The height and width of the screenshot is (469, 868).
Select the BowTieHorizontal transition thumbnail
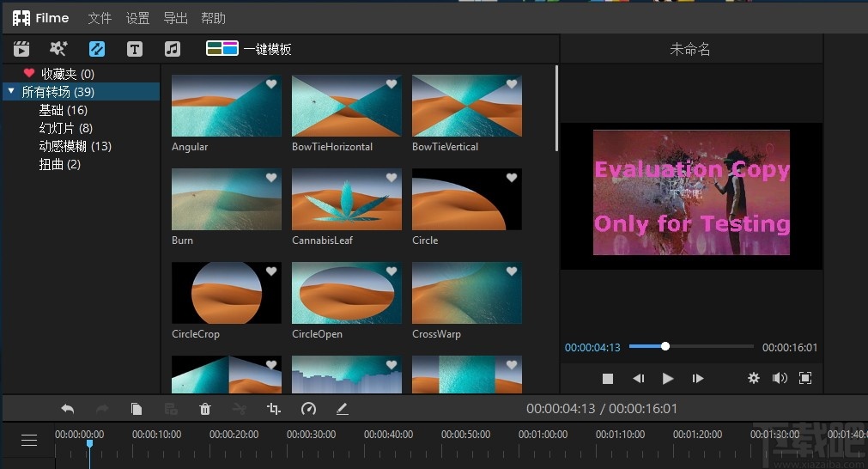pyautogui.click(x=347, y=106)
